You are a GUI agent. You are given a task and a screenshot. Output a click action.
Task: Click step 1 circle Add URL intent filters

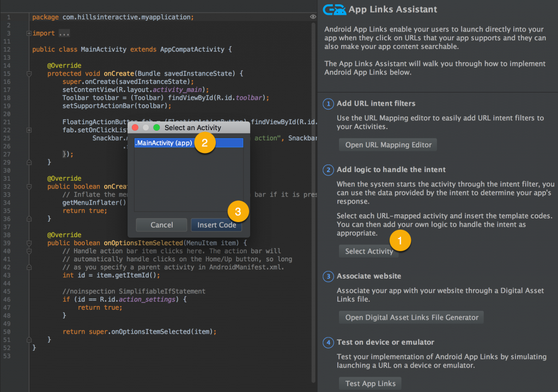click(328, 104)
